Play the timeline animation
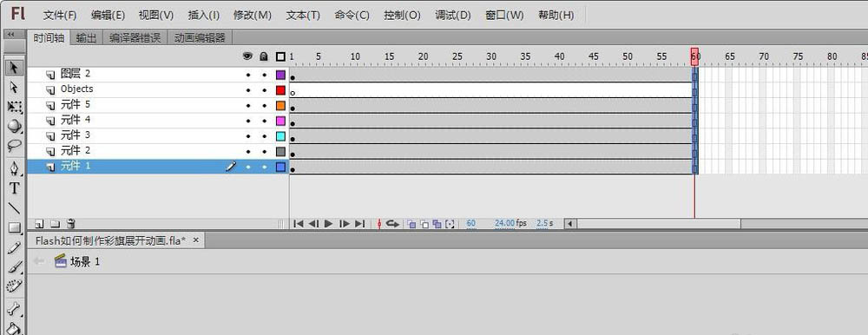 (329, 224)
